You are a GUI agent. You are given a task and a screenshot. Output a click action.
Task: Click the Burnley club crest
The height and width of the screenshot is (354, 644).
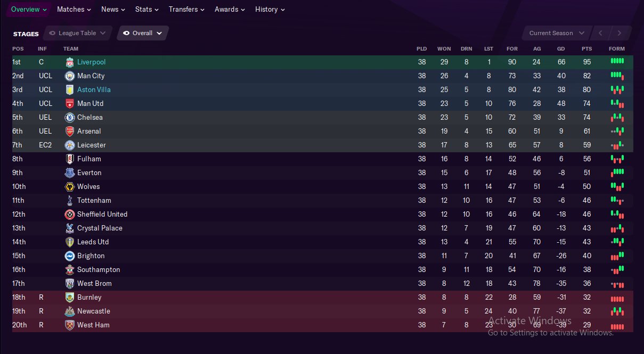tap(69, 298)
